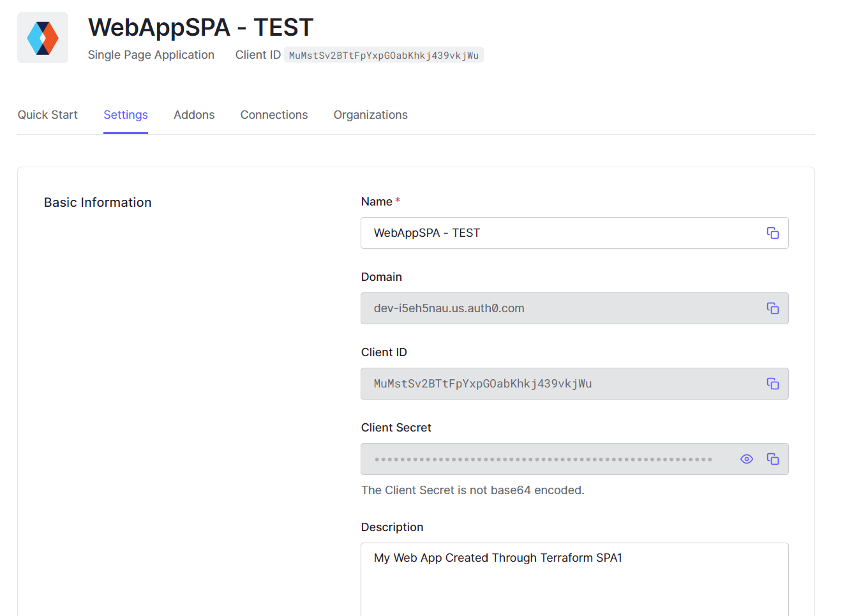The image size is (861, 616).
Task: Open the Organizations tab
Action: [x=370, y=115]
